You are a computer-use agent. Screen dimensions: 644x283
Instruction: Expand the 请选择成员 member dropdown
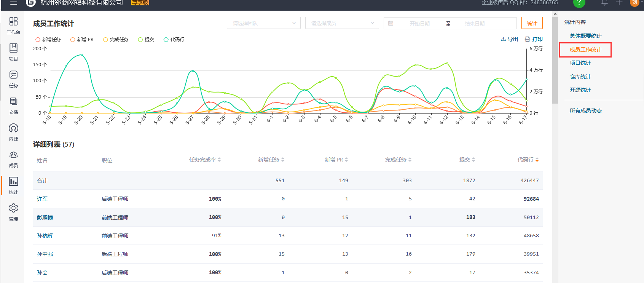click(342, 23)
